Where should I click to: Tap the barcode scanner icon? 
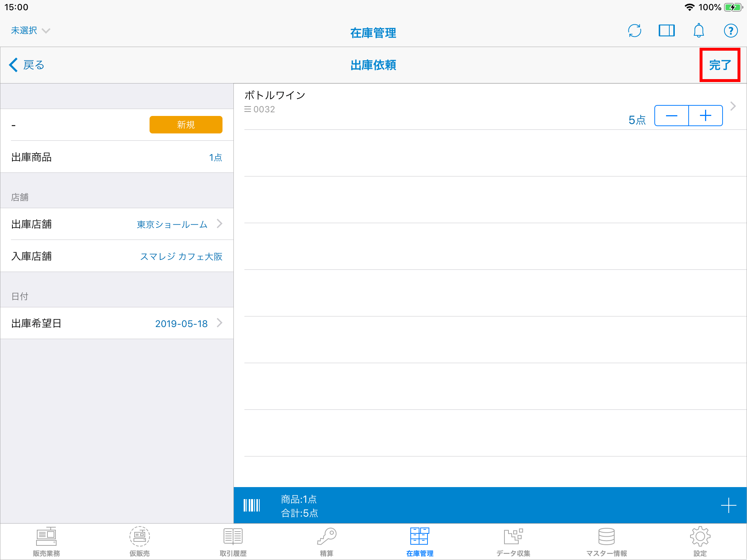click(x=252, y=505)
